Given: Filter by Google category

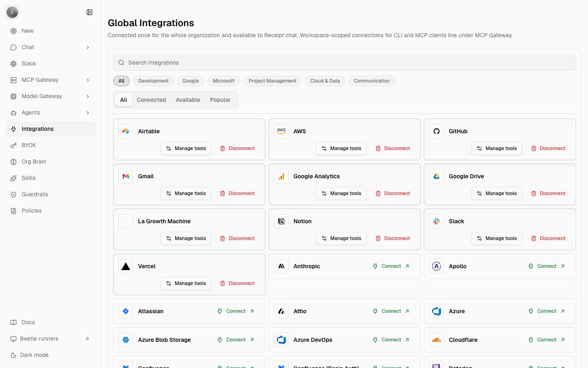Looking at the screenshot, I should point(191,81).
